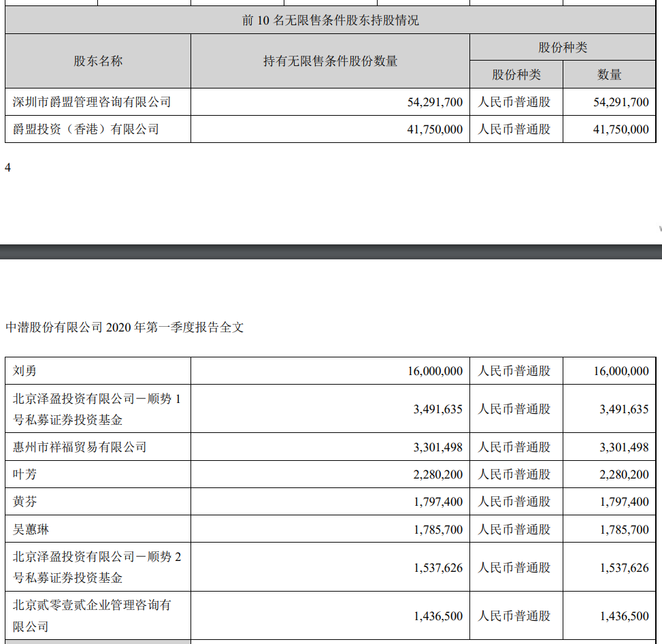This screenshot has height=644, width=662.
Task: Select 北京贰零壹贰企业管理咨询有限公司 name cell
Action: point(92,615)
